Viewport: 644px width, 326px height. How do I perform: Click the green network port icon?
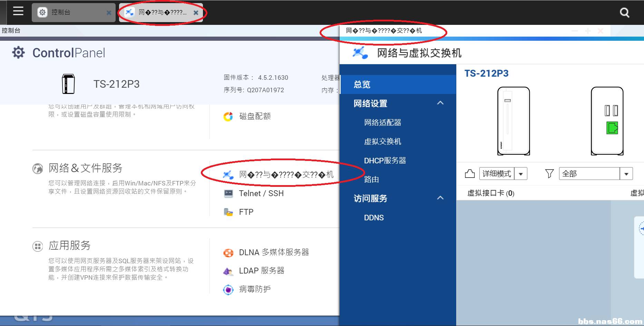[612, 128]
